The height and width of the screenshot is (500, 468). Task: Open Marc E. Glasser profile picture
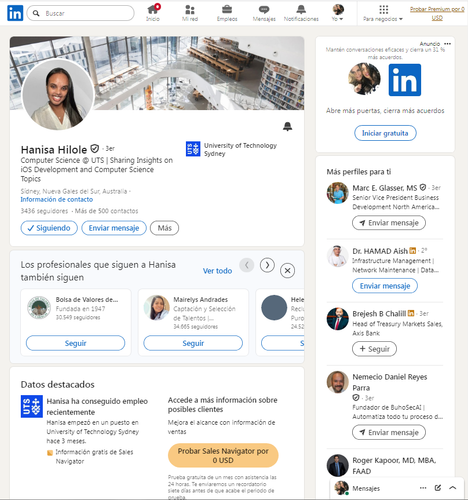tap(337, 193)
